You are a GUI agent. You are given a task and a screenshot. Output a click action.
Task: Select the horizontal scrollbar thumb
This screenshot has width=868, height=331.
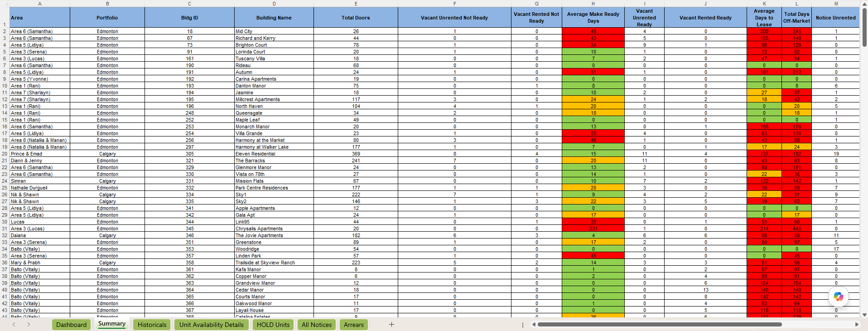point(660,325)
